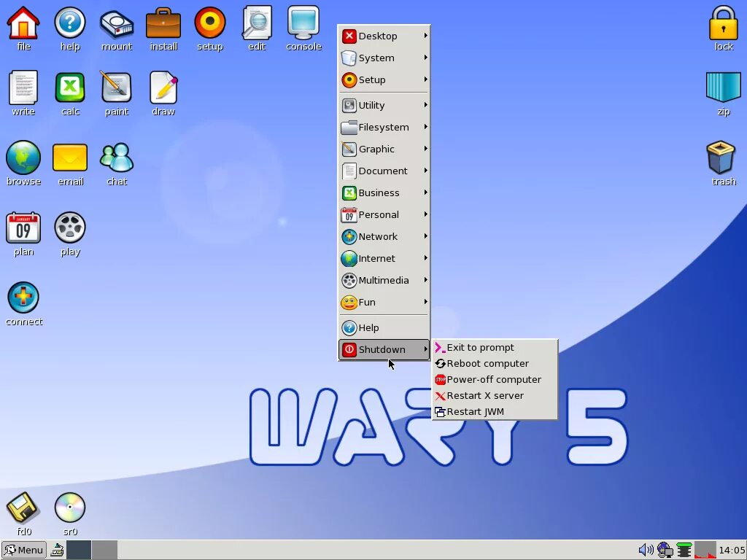Choose Restart X server

pos(495,396)
